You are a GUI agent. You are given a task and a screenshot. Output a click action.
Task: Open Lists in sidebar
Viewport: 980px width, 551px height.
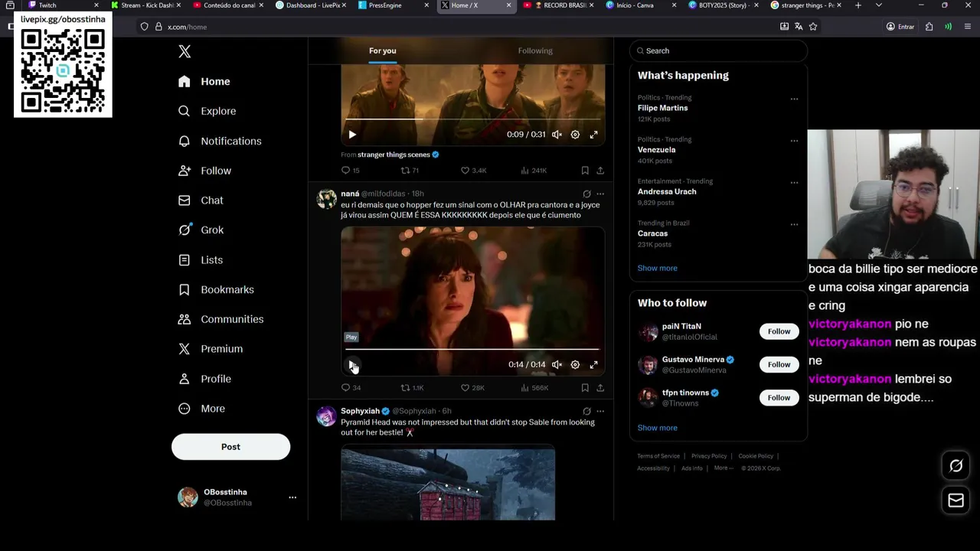coord(201,260)
